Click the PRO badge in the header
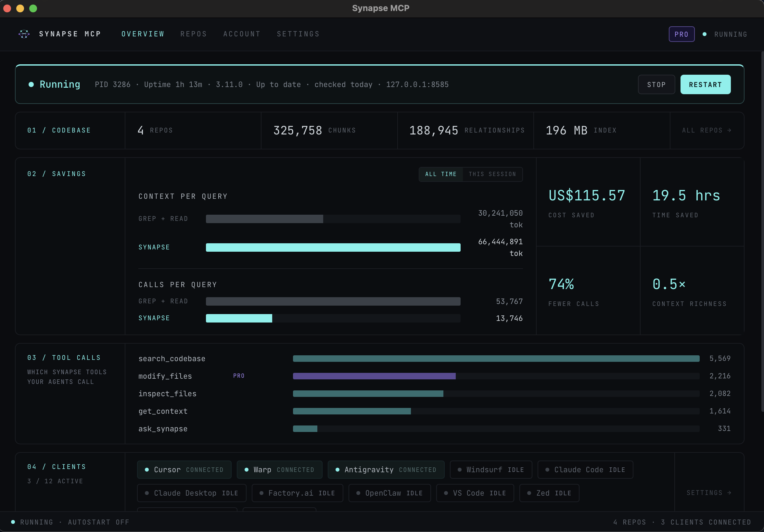The image size is (764, 532). (681, 34)
